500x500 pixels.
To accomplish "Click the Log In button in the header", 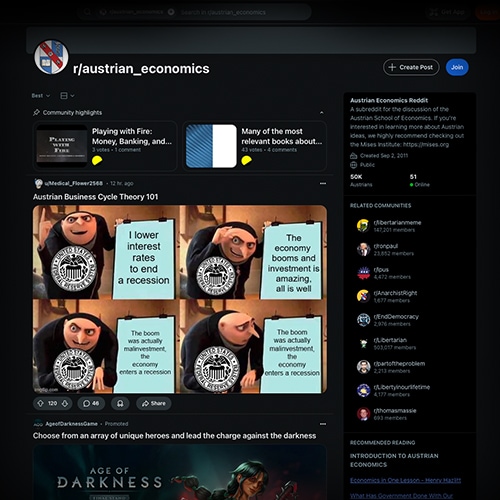I will [488, 12].
